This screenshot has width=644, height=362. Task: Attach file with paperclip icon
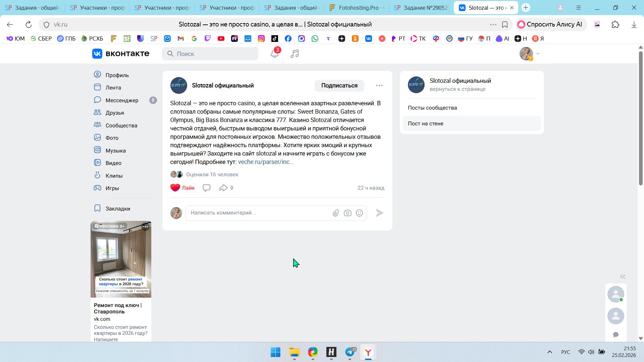point(336,213)
